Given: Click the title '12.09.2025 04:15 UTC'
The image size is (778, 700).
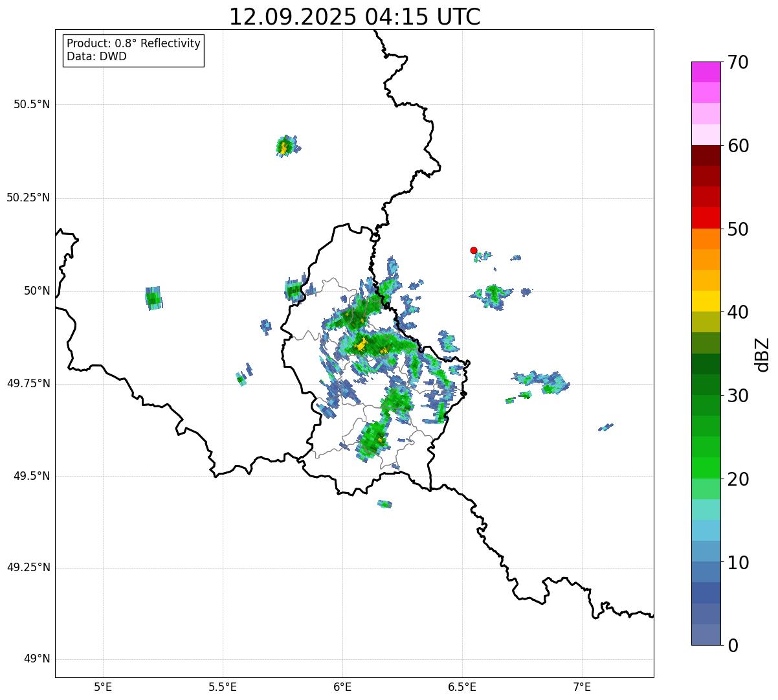Looking at the screenshot, I should pos(355,17).
